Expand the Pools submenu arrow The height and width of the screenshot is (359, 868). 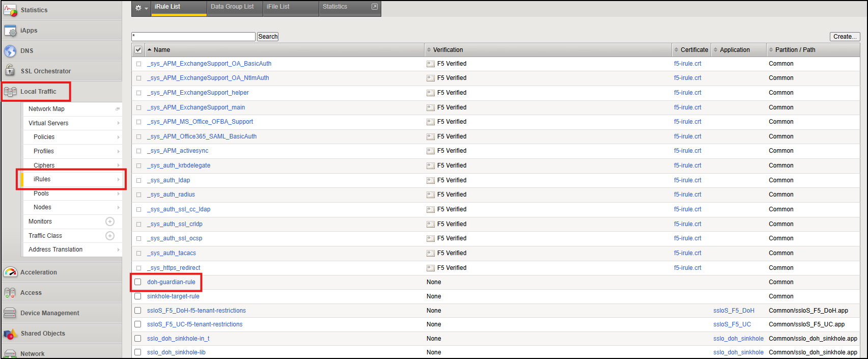tap(119, 194)
